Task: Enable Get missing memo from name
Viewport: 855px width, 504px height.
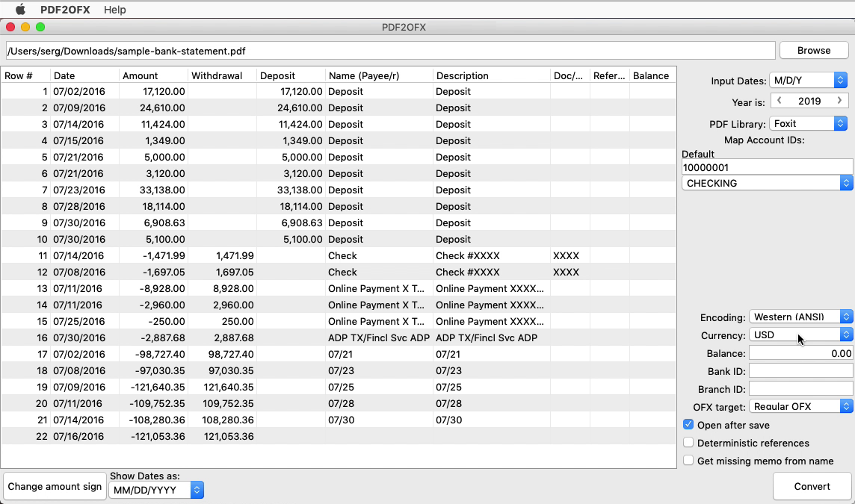Action: 688,461
